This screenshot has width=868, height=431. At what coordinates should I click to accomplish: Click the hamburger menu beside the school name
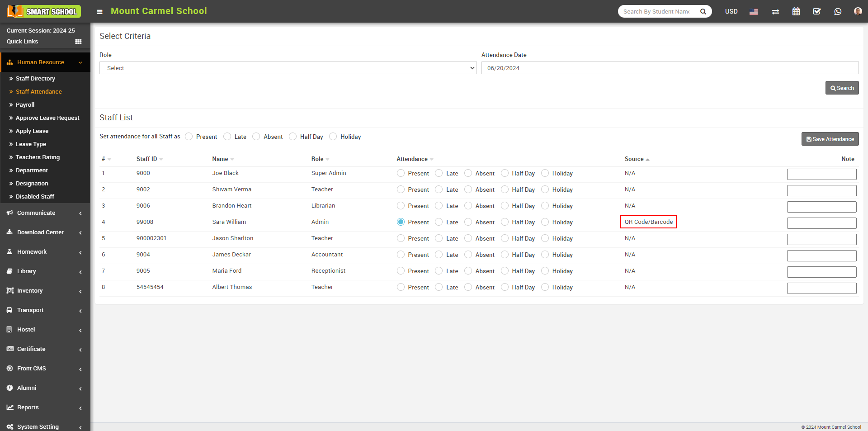[99, 12]
